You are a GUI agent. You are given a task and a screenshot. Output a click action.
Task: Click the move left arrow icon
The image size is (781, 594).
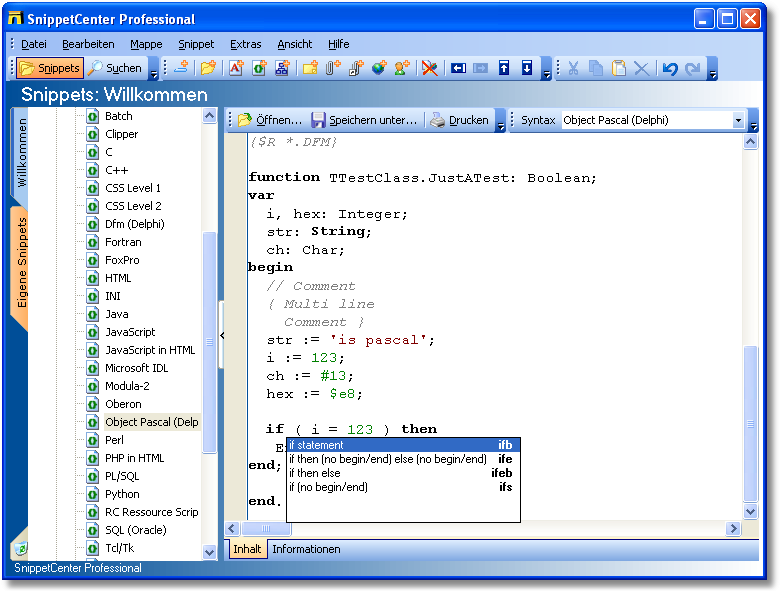(x=458, y=68)
